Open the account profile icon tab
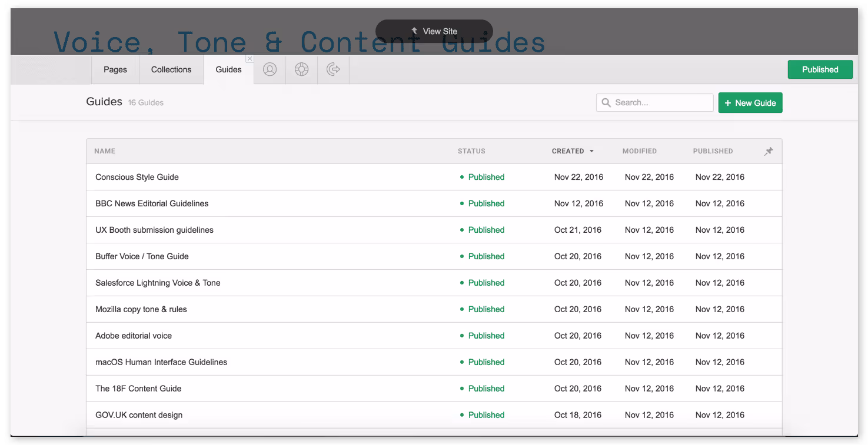The height and width of the screenshot is (445, 868). click(x=270, y=69)
